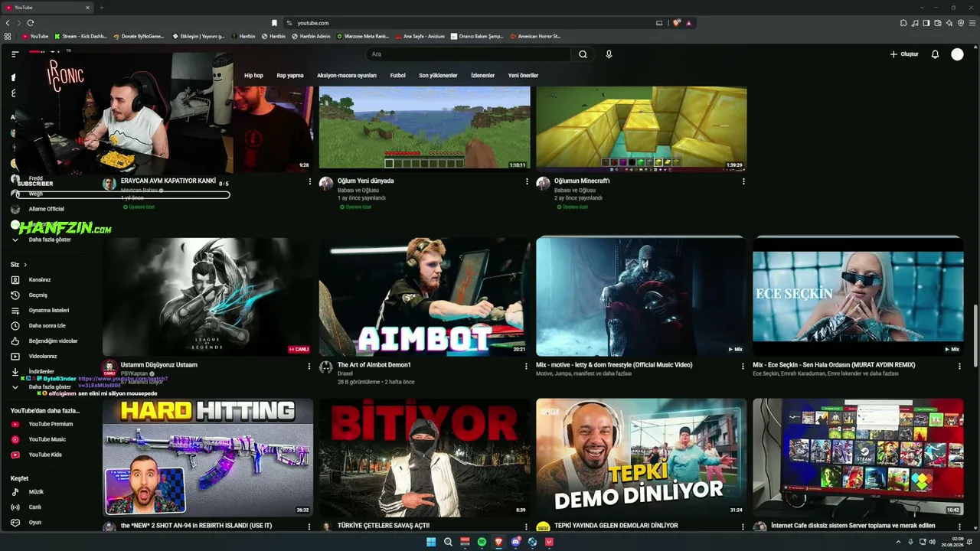Open options for Mix - Ece Seçkin

click(959, 366)
